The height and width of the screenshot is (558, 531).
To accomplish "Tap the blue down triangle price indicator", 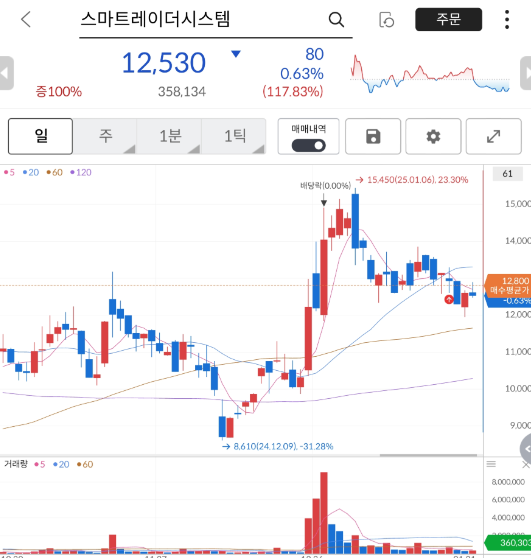I will coord(236,54).
